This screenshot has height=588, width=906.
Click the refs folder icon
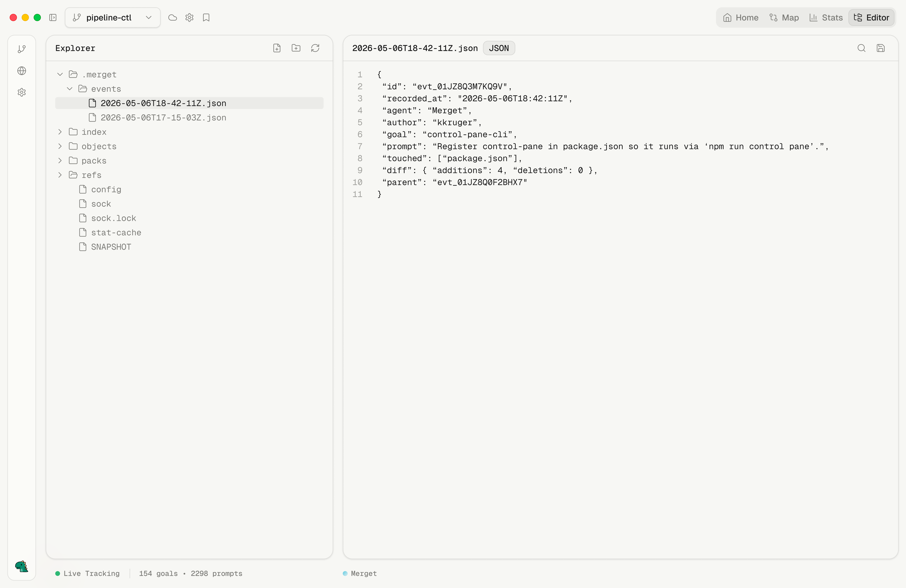point(73,175)
